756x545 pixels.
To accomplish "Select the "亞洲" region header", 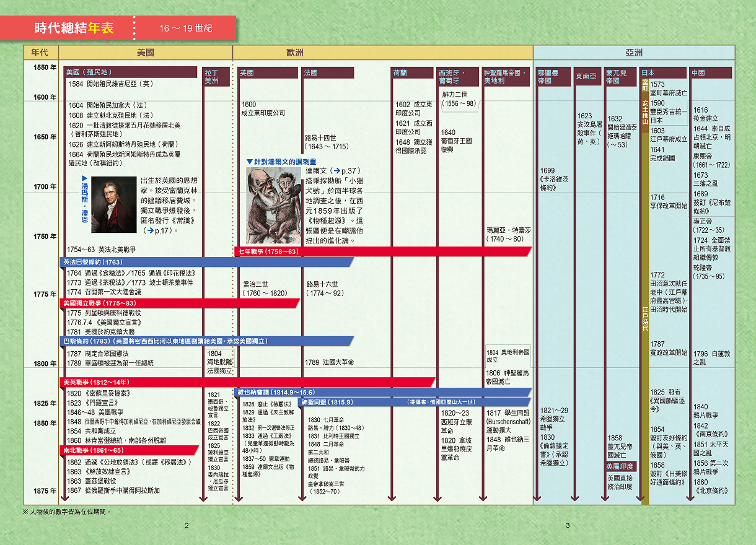I will [x=634, y=53].
